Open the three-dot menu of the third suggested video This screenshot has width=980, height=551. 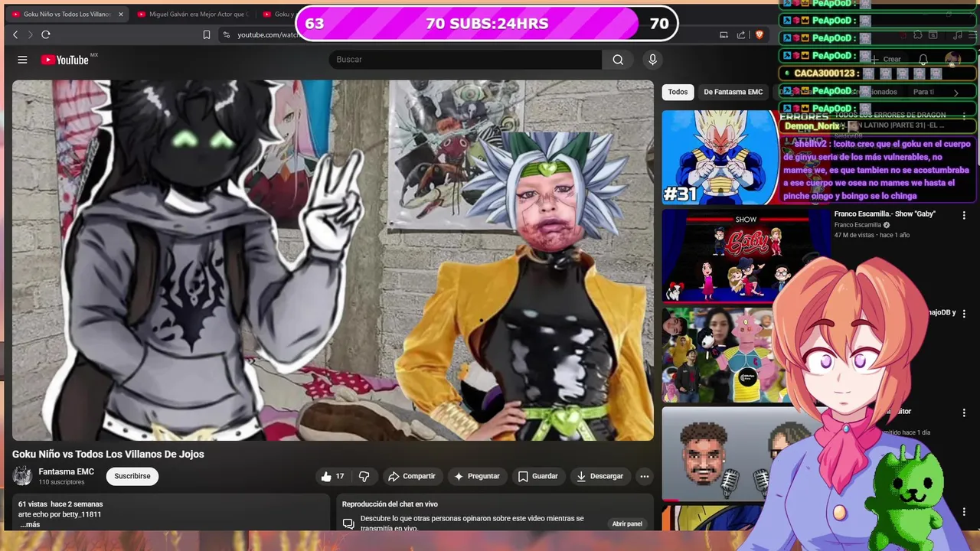pyautogui.click(x=964, y=314)
